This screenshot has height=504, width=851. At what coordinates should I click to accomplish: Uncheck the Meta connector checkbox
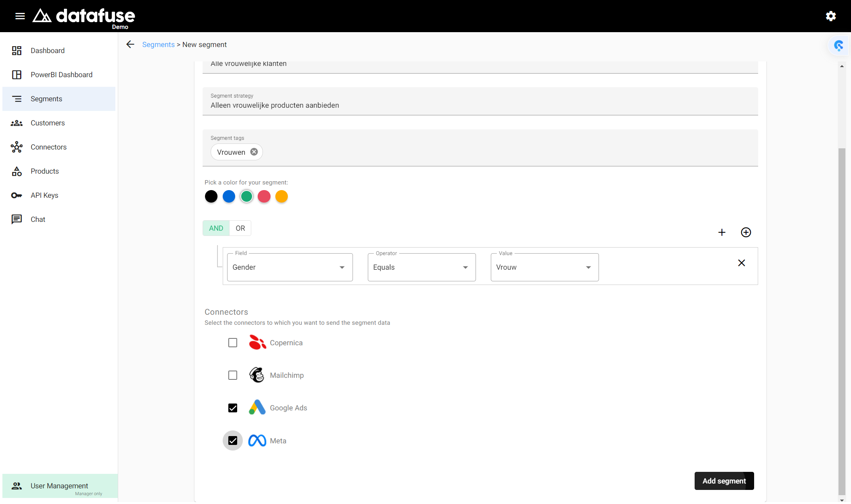(x=233, y=440)
